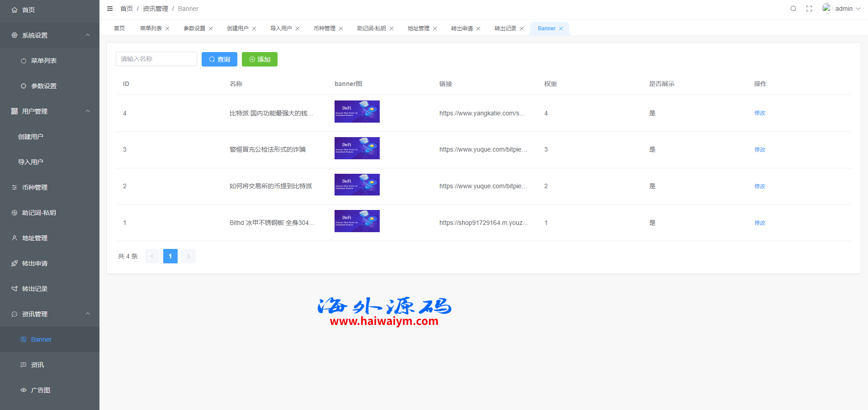Screen dimensions: 868x410
Task: Open the banner thumbnail for ID 3
Action: (357, 148)
